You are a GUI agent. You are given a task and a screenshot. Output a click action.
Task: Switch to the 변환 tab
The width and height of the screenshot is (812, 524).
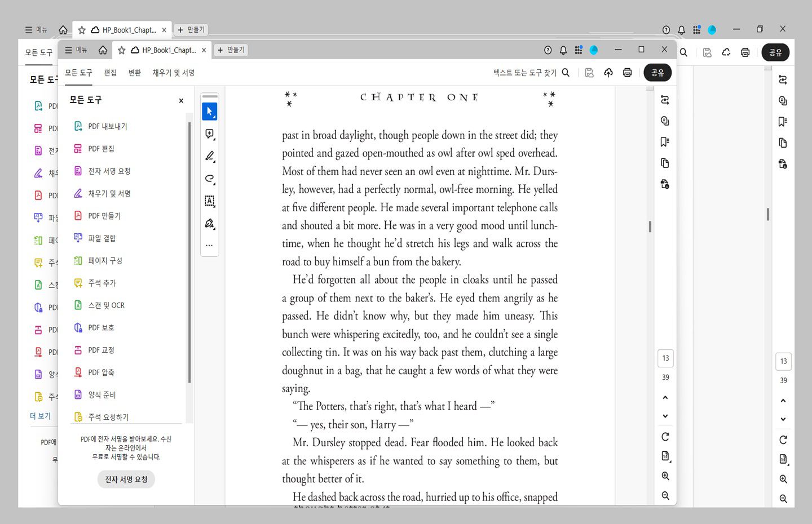click(x=135, y=73)
